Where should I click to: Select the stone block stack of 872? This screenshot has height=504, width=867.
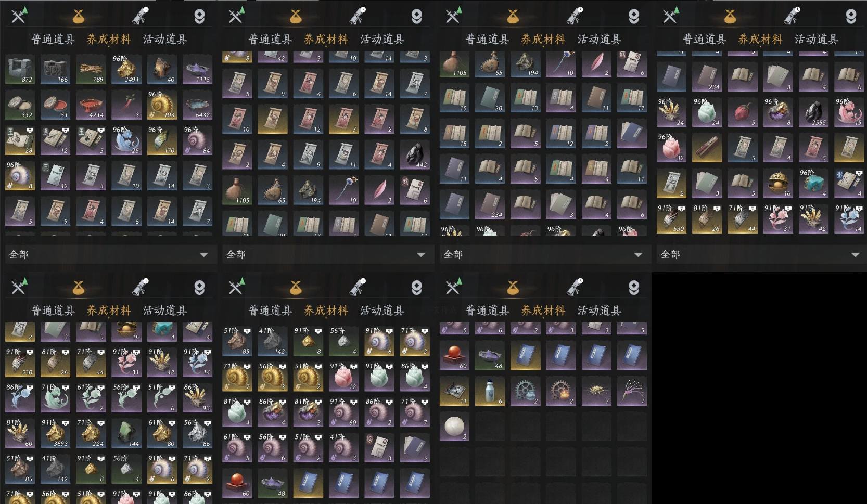[x=20, y=69]
